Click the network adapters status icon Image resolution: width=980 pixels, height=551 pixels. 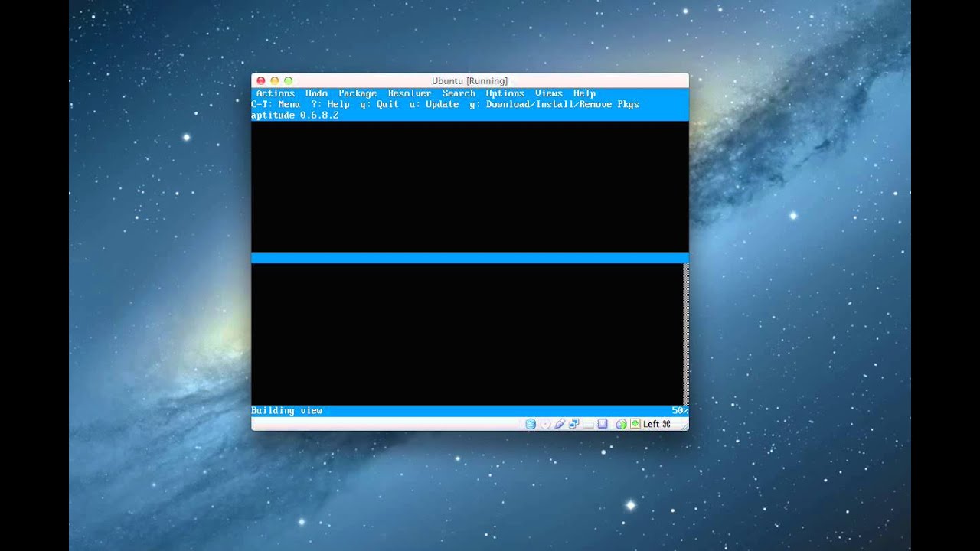click(573, 424)
